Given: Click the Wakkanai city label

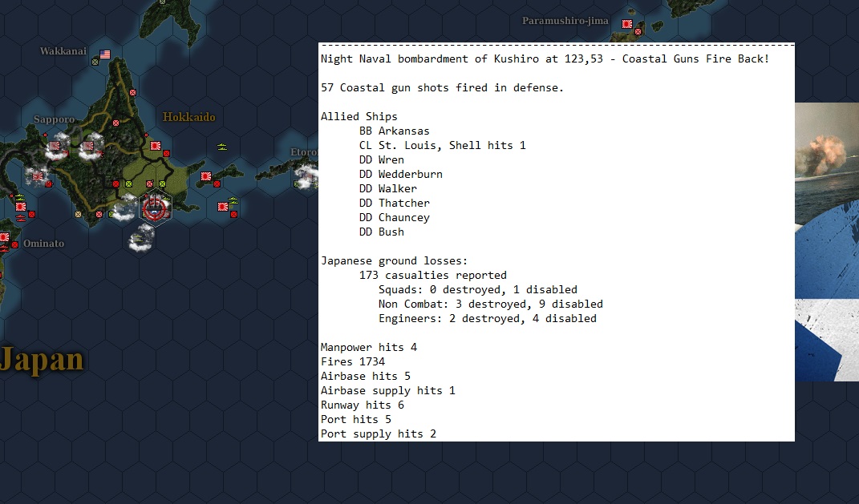Looking at the screenshot, I should [63, 51].
